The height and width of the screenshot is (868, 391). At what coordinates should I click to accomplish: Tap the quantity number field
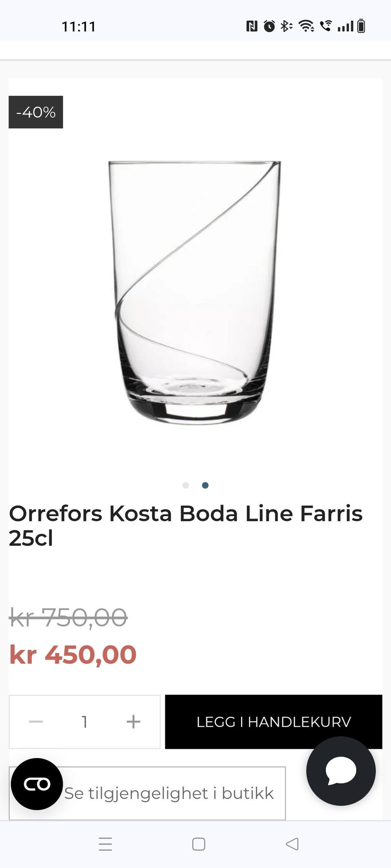(x=84, y=722)
